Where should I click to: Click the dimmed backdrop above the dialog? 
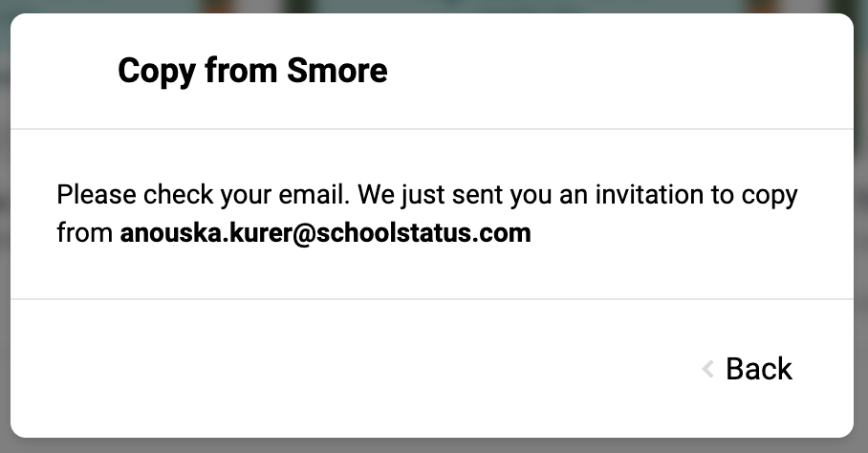(434, 6)
